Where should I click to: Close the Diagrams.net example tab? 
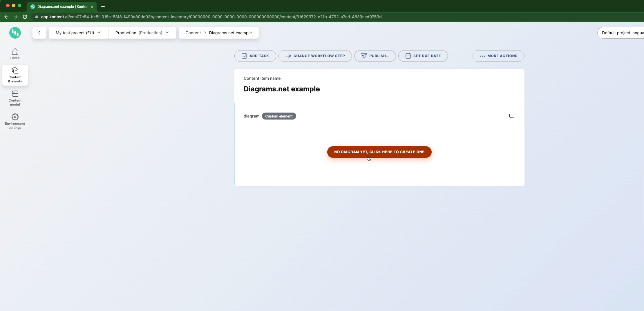click(x=92, y=7)
